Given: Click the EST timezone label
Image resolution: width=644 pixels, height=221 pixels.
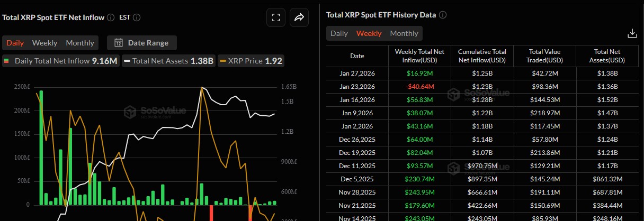Looking at the screenshot, I should (124, 17).
